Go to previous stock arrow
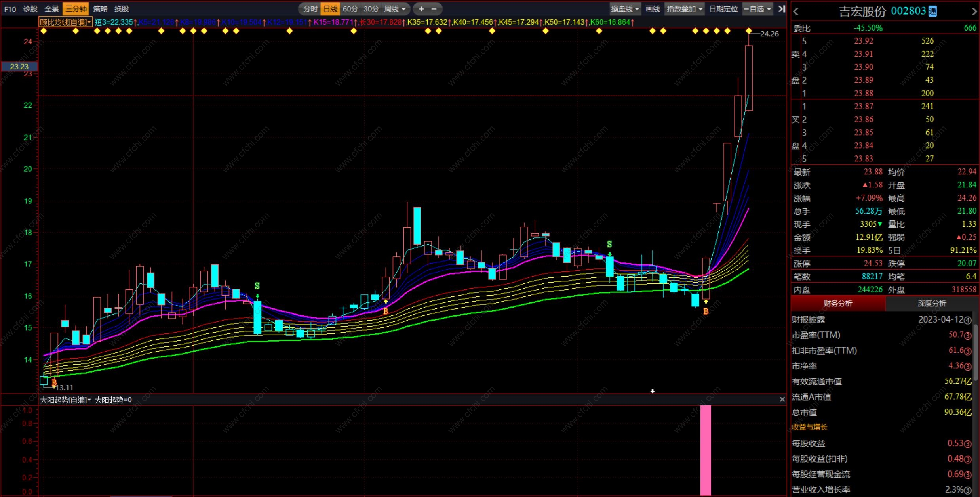Screen dimensions: 980x497 point(796,11)
